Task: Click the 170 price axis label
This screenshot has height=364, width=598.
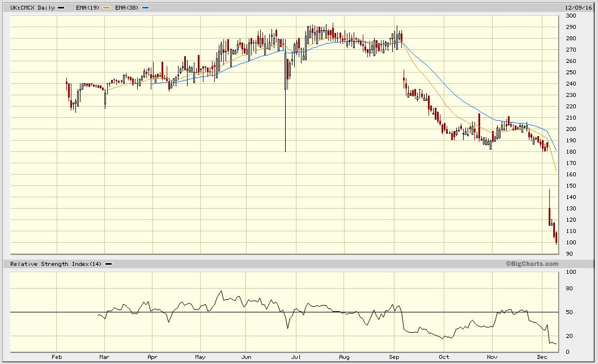Action: click(x=571, y=163)
